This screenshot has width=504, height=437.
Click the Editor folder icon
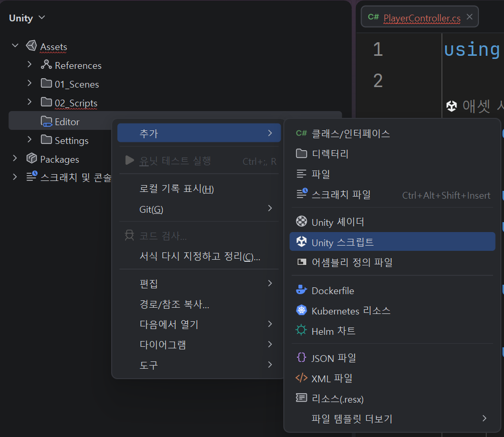click(x=46, y=121)
